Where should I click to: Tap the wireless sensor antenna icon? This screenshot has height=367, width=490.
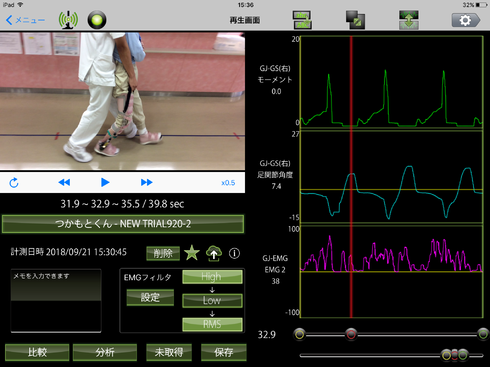(68, 20)
